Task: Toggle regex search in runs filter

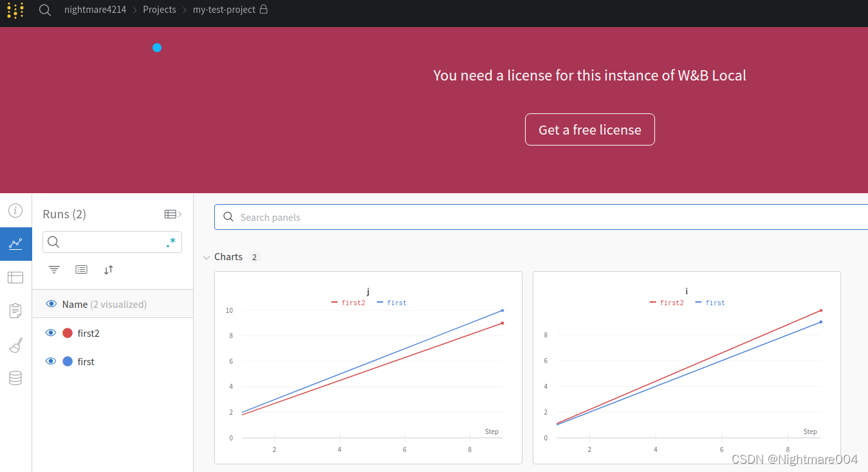Action: [171, 243]
